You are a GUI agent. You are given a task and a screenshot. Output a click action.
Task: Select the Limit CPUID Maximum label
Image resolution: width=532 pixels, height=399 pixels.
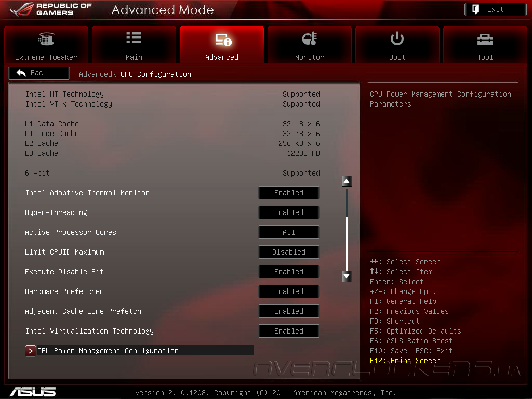[x=64, y=252]
